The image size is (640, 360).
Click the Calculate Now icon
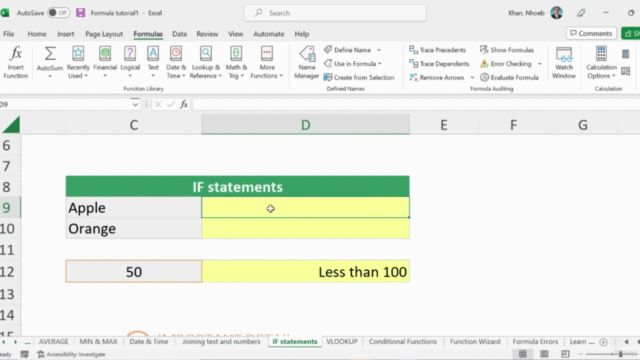point(625,53)
